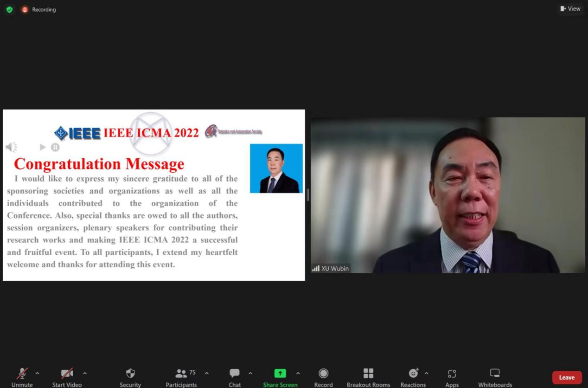Click the green encryption shield icon
588x388 pixels.
[10, 9]
